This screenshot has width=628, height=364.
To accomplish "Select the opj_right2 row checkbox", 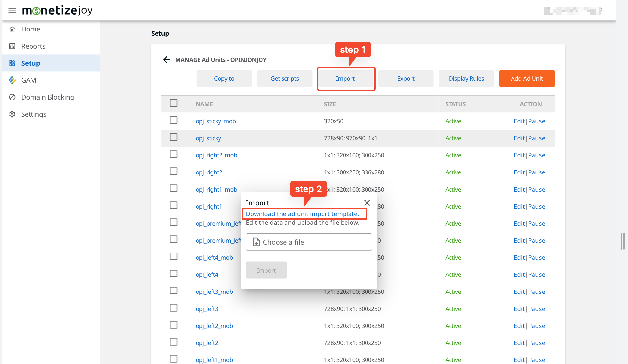I will (173, 172).
